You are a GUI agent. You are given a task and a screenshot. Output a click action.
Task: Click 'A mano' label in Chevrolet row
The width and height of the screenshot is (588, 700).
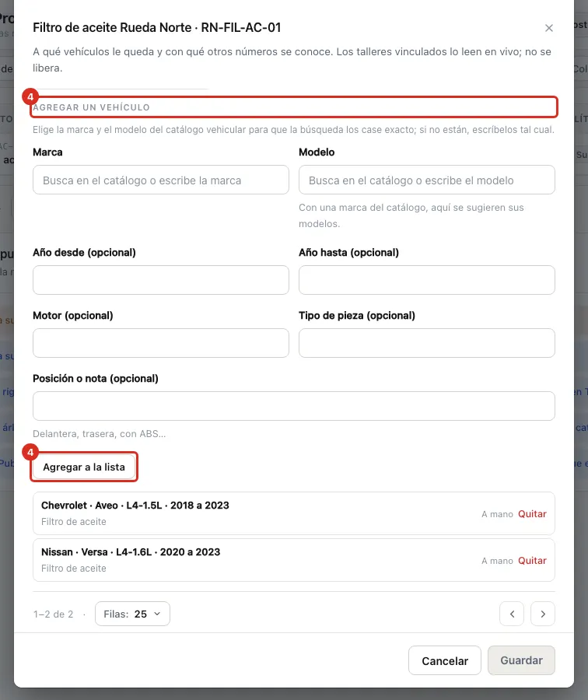click(497, 514)
